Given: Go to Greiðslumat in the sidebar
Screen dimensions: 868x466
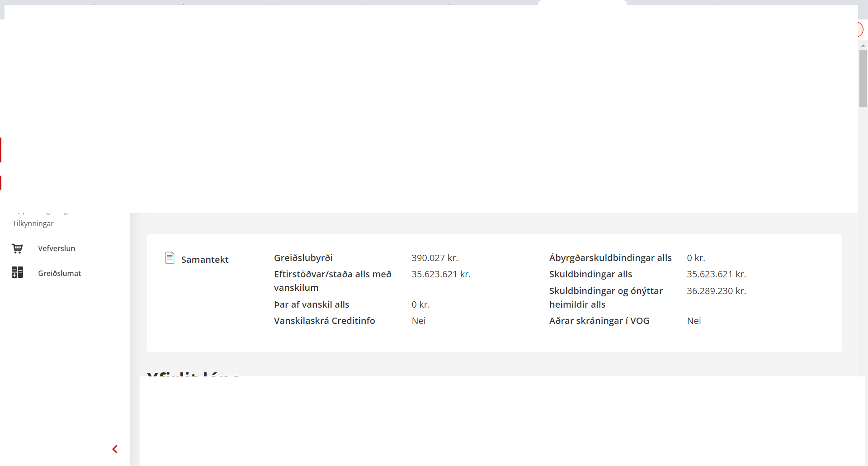Looking at the screenshot, I should click(60, 273).
